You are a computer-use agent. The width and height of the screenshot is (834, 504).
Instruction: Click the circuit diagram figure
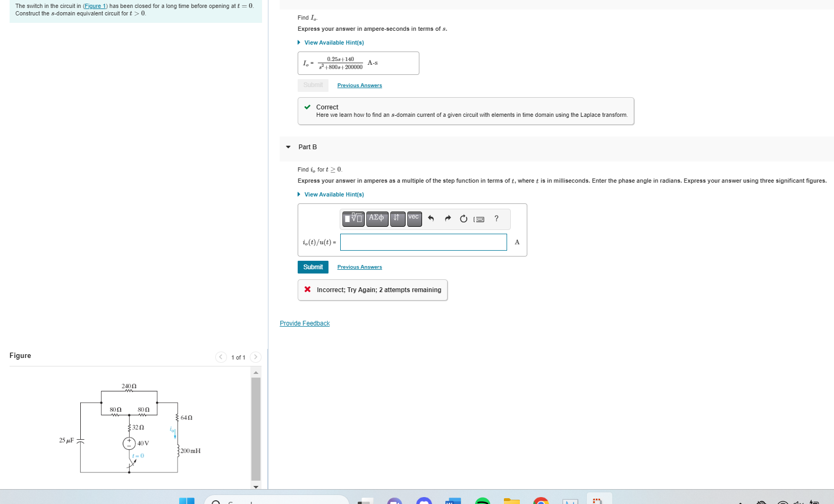coord(130,428)
